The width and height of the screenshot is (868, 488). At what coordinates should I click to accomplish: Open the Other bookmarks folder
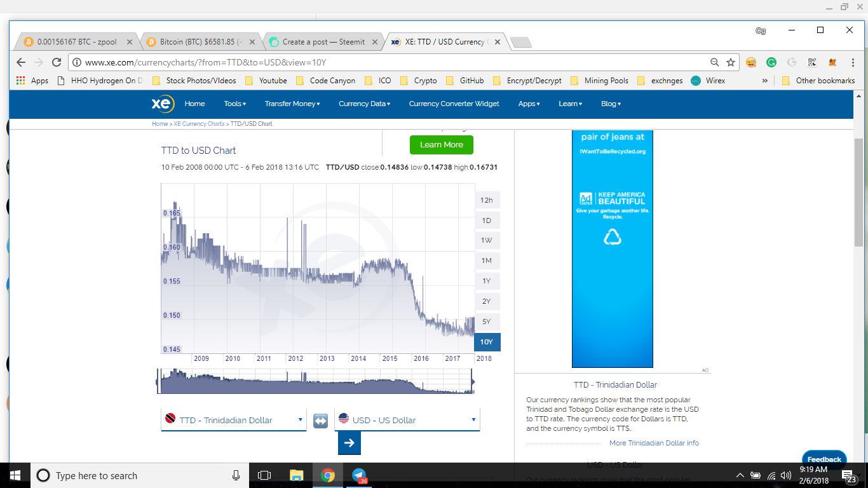pyautogui.click(x=818, y=81)
